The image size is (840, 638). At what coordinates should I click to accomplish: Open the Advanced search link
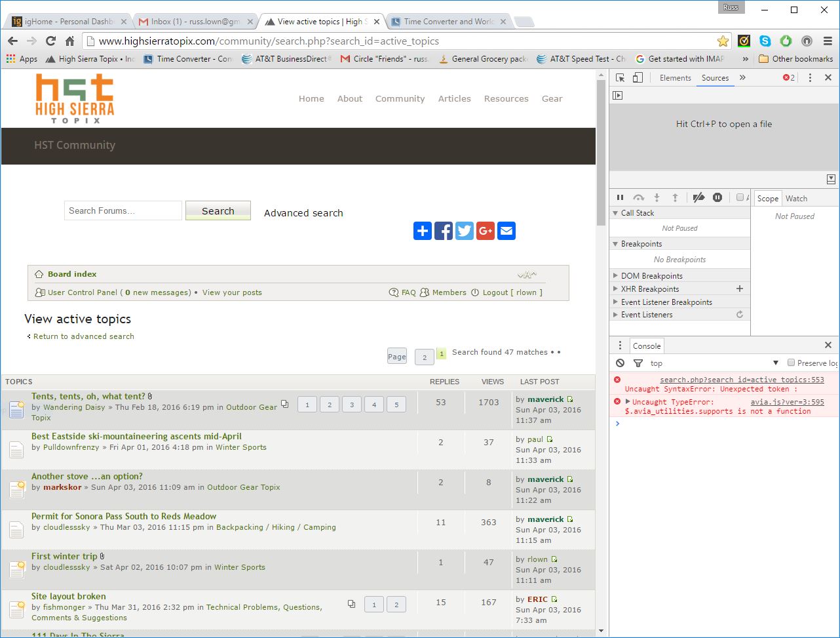click(303, 212)
